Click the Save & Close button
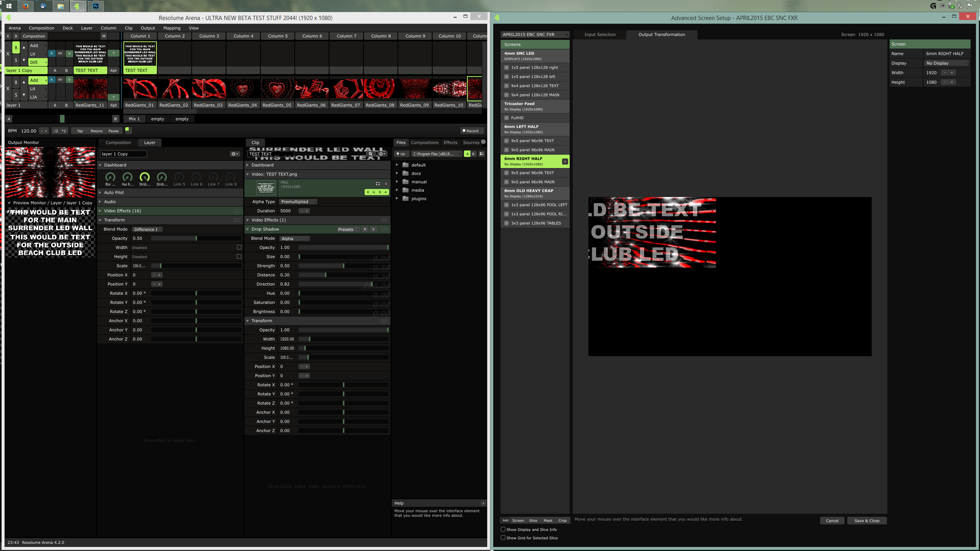 (867, 520)
